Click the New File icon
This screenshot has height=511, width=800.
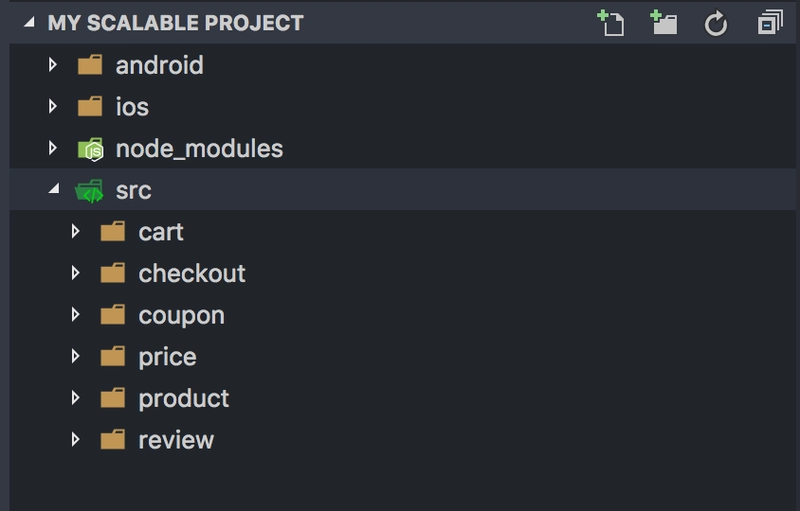coord(611,23)
